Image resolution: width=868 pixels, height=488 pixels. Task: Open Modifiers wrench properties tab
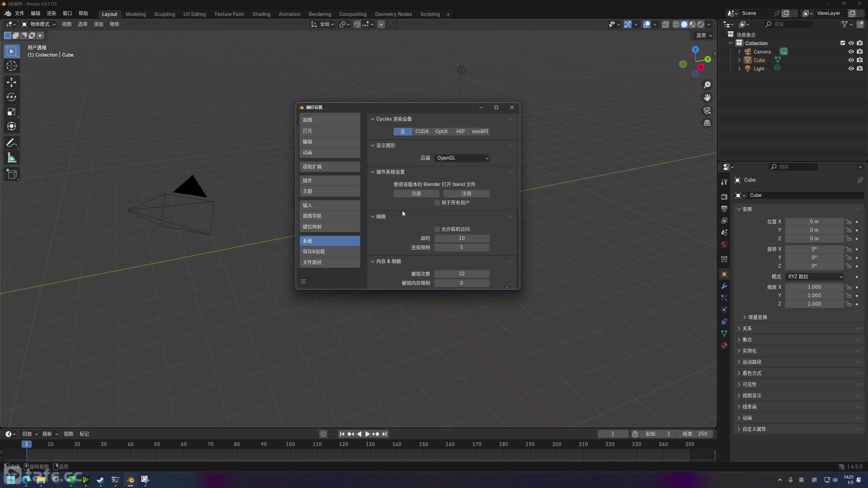click(724, 286)
